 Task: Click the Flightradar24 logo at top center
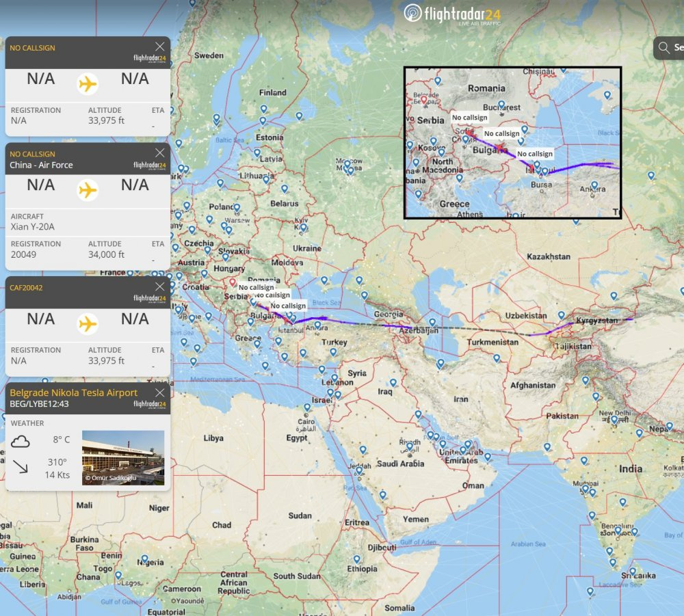click(x=451, y=14)
